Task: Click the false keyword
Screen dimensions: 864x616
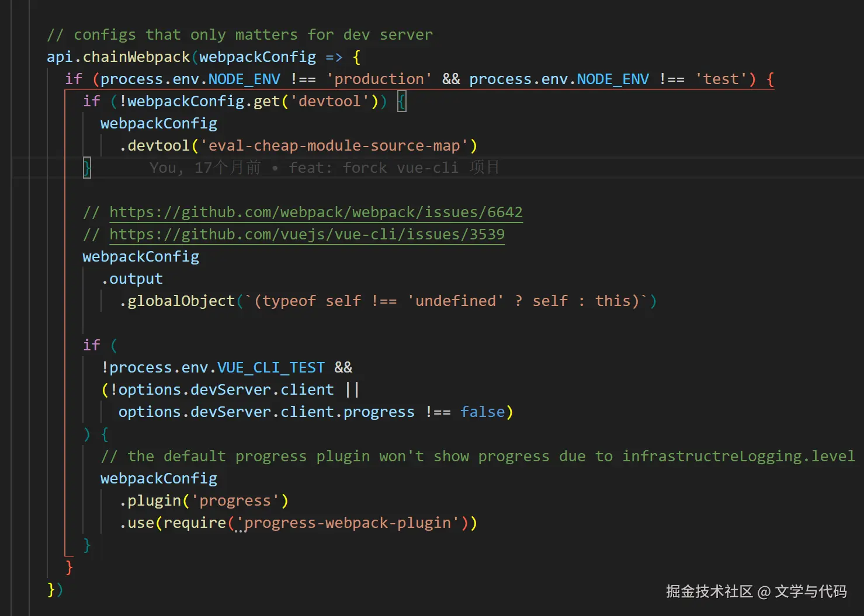Action: (483, 412)
